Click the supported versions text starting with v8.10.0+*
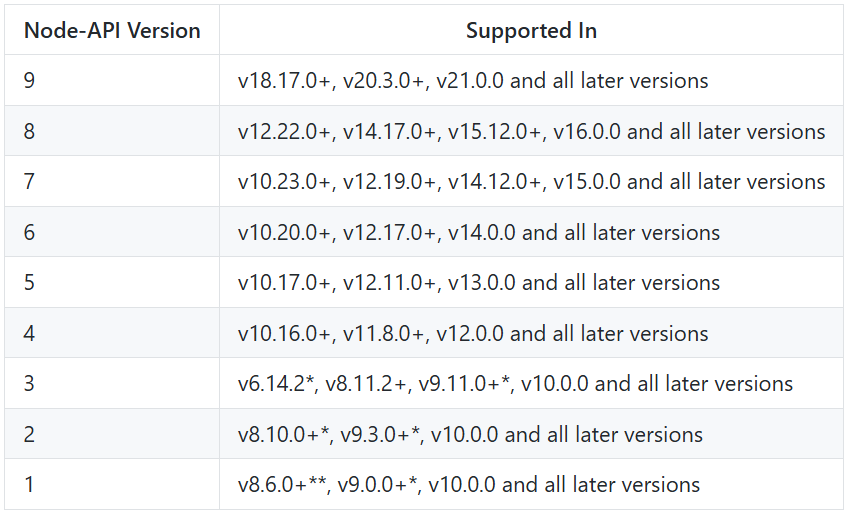The image size is (847, 514). pyautogui.click(x=470, y=434)
